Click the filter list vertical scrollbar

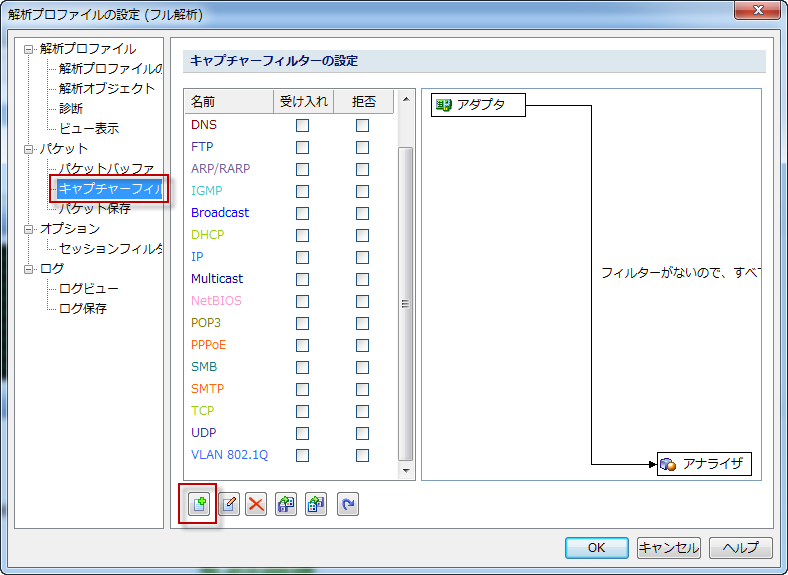[x=406, y=300]
